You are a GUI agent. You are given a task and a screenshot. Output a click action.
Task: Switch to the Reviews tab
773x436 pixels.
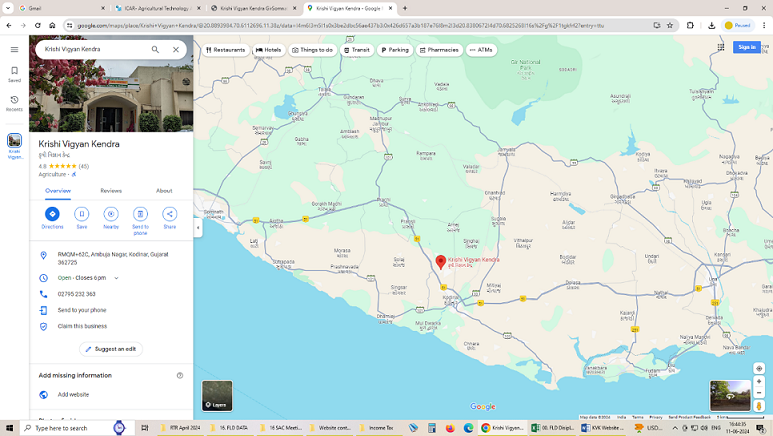(111, 191)
